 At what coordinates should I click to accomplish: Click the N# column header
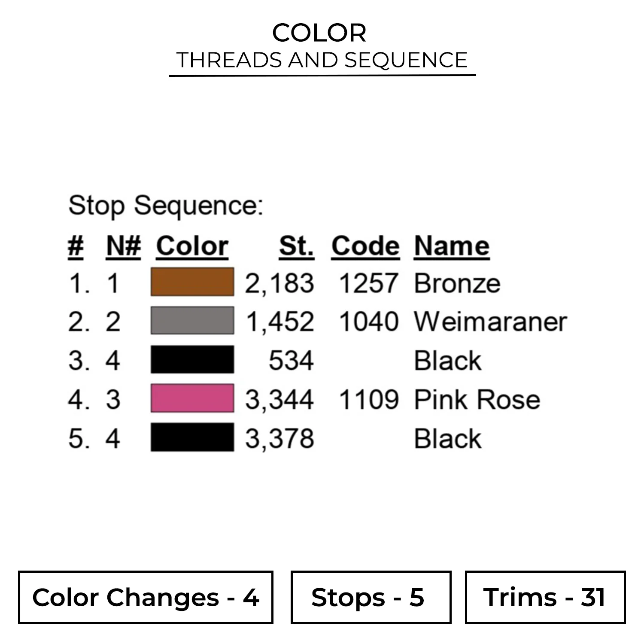pyautogui.click(x=123, y=246)
